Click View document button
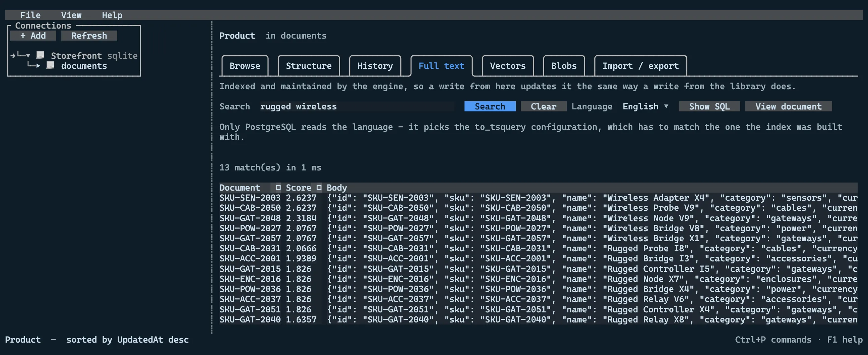Image resolution: width=868 pixels, height=355 pixels. click(x=788, y=106)
